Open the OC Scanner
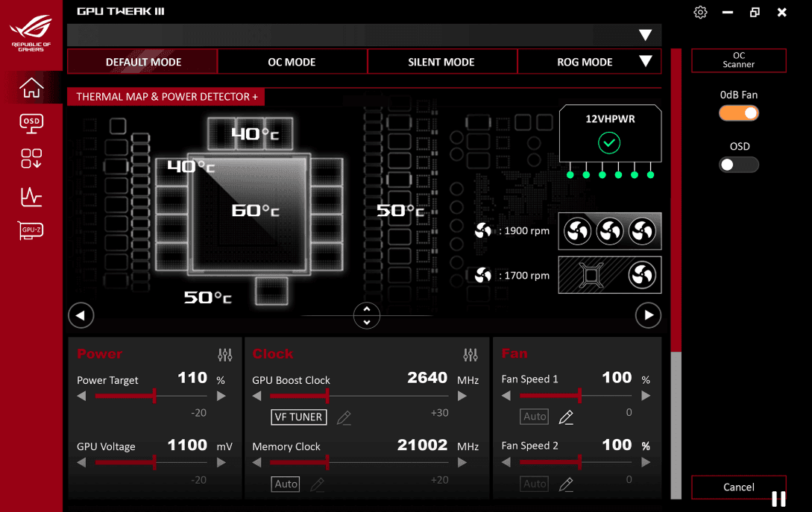 tap(738, 60)
